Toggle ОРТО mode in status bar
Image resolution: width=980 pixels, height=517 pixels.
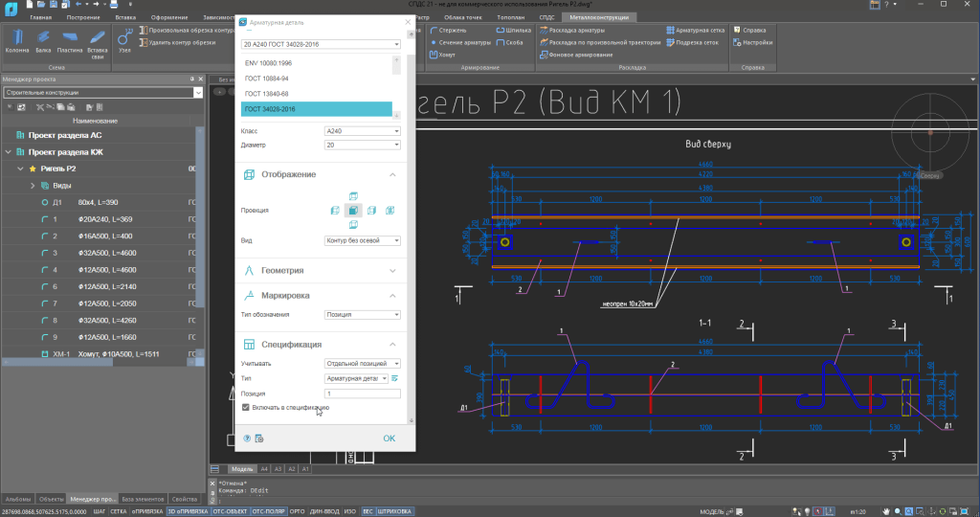(297, 512)
